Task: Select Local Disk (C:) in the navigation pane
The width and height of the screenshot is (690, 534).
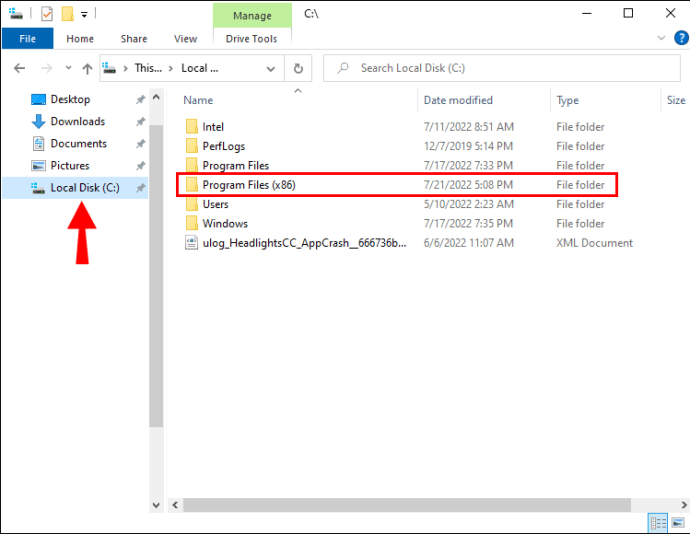Action: coord(75,188)
